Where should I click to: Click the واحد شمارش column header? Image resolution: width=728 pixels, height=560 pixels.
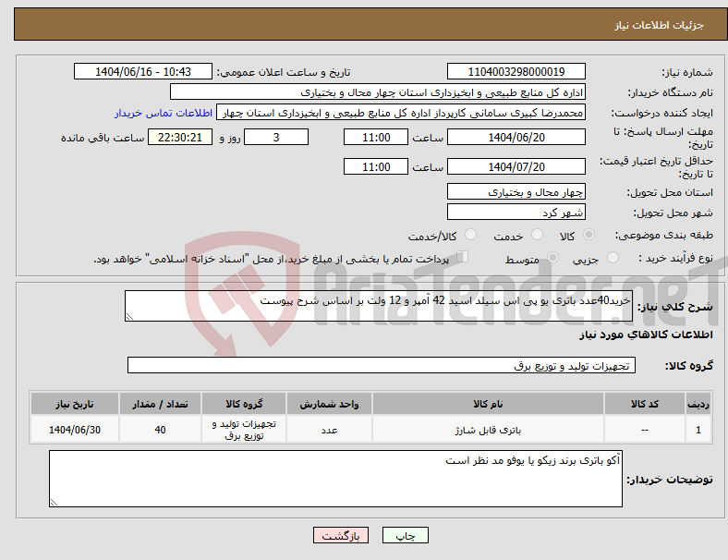point(329,404)
